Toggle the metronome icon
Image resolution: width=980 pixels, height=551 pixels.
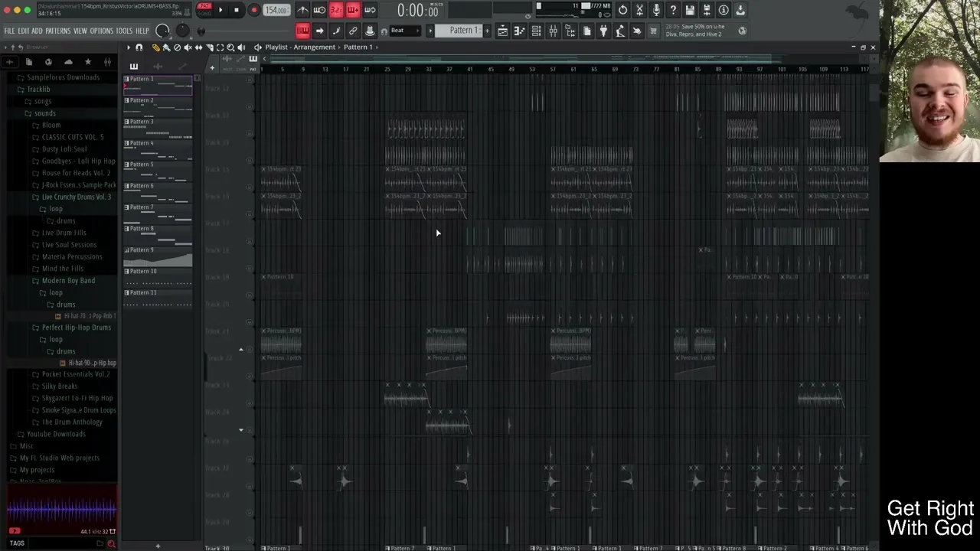tap(303, 10)
